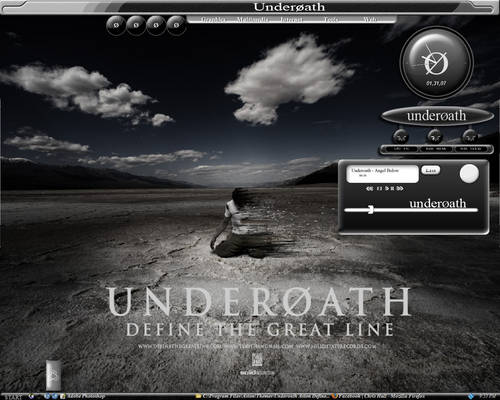Switch to the Mozilla Firefox Facebook window
This screenshot has height=400, width=500.
click(x=378, y=396)
